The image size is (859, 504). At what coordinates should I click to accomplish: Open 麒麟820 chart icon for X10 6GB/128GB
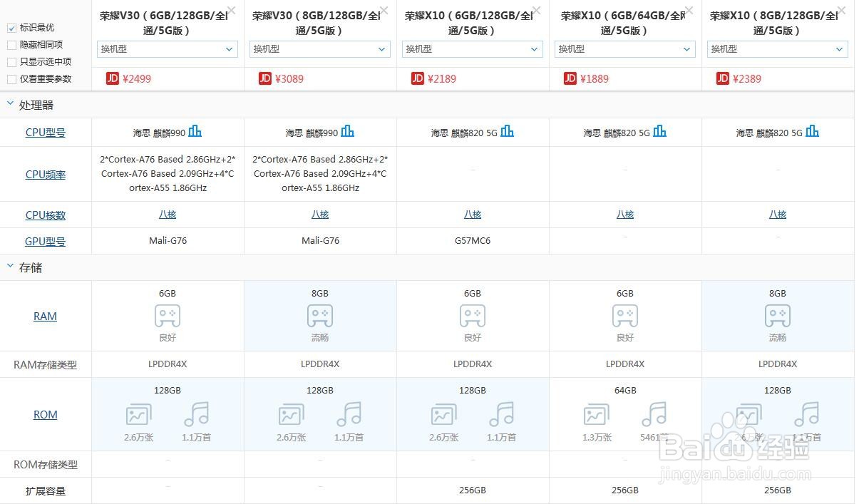(507, 131)
